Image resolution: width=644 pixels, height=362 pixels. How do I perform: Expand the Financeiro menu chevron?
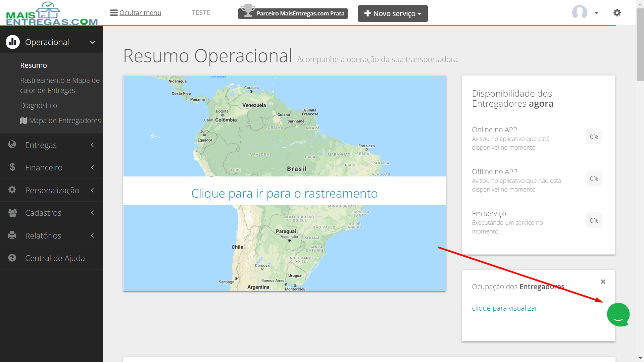point(92,167)
